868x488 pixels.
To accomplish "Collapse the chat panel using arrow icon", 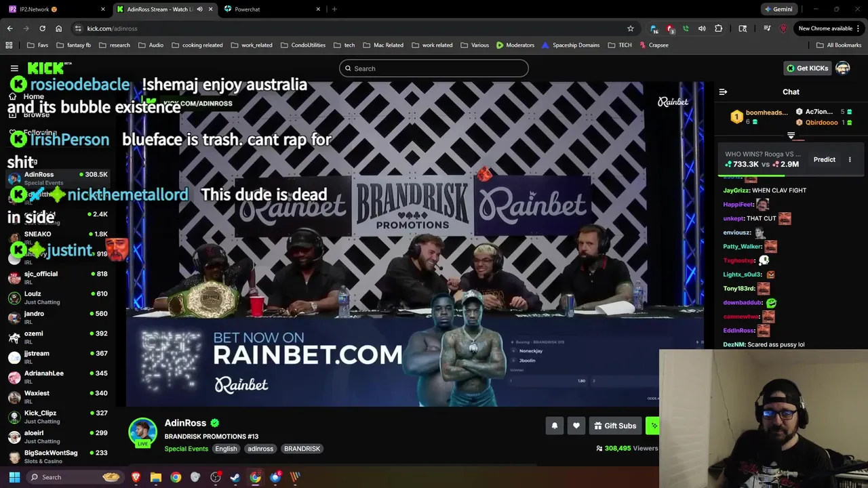I will coord(723,92).
